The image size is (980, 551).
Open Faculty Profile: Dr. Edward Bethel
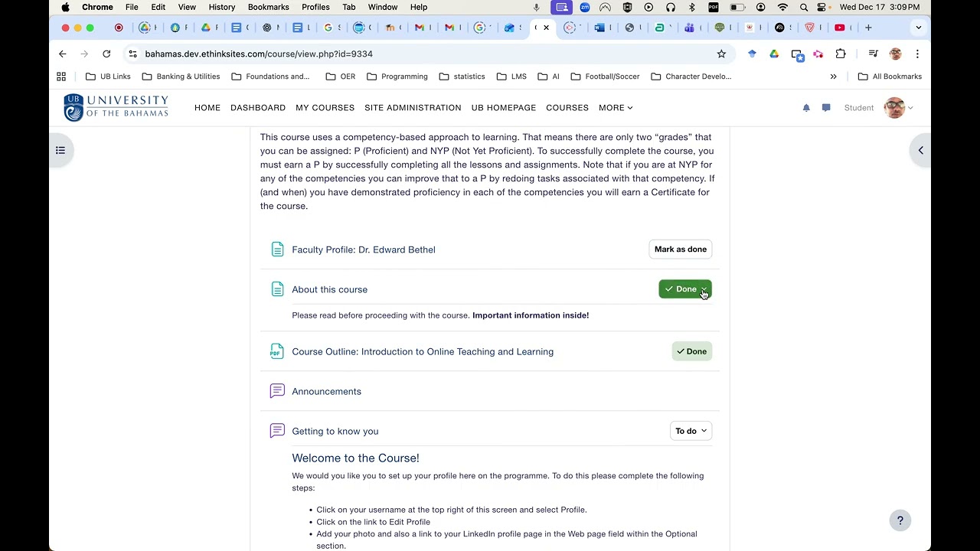pos(364,249)
